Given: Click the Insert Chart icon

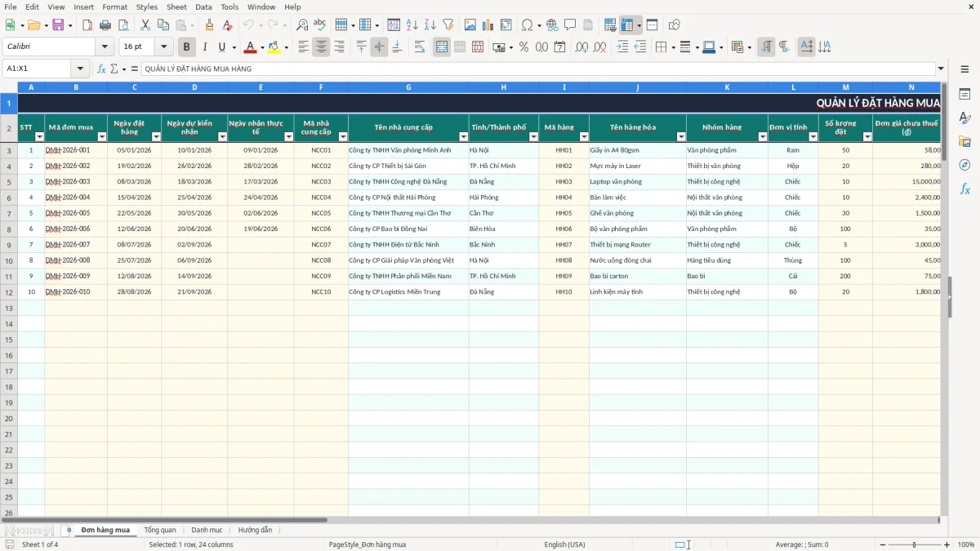Looking at the screenshot, I should tap(488, 25).
